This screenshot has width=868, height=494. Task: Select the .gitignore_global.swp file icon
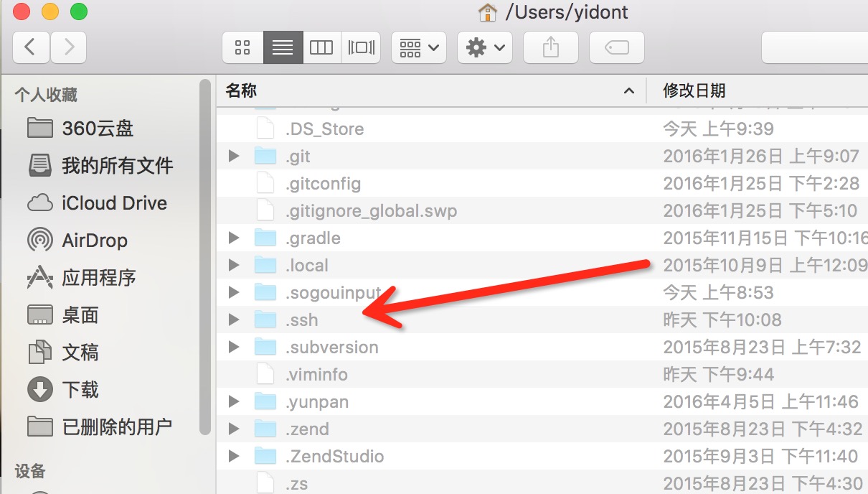(x=265, y=210)
